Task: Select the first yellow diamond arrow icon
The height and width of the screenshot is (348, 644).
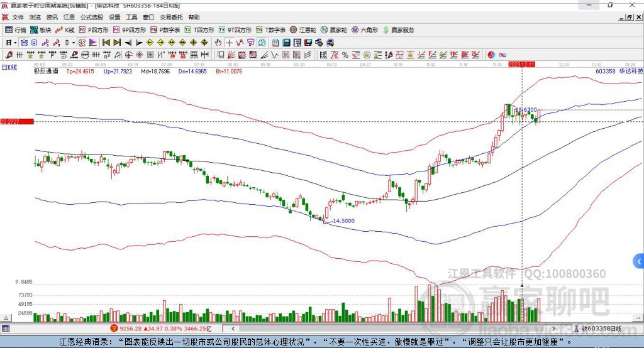Action: pyautogui.click(x=150, y=43)
